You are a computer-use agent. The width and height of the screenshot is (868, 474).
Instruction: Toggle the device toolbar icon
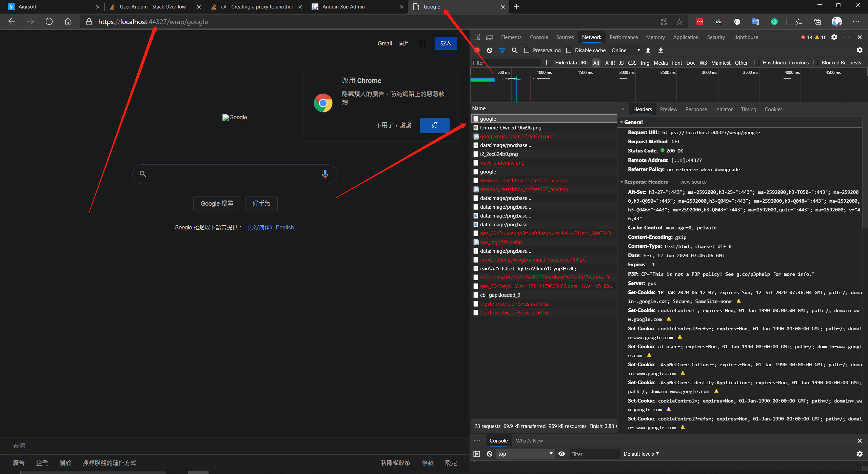(490, 37)
